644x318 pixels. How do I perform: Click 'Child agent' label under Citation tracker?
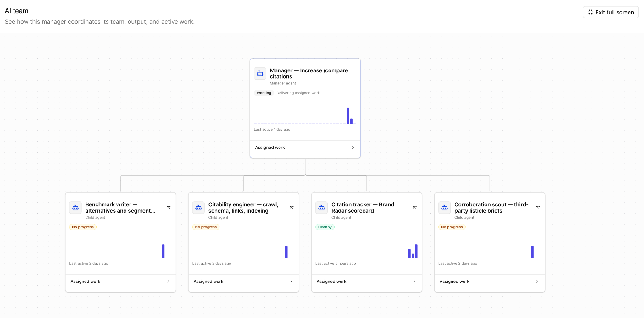[x=341, y=217]
